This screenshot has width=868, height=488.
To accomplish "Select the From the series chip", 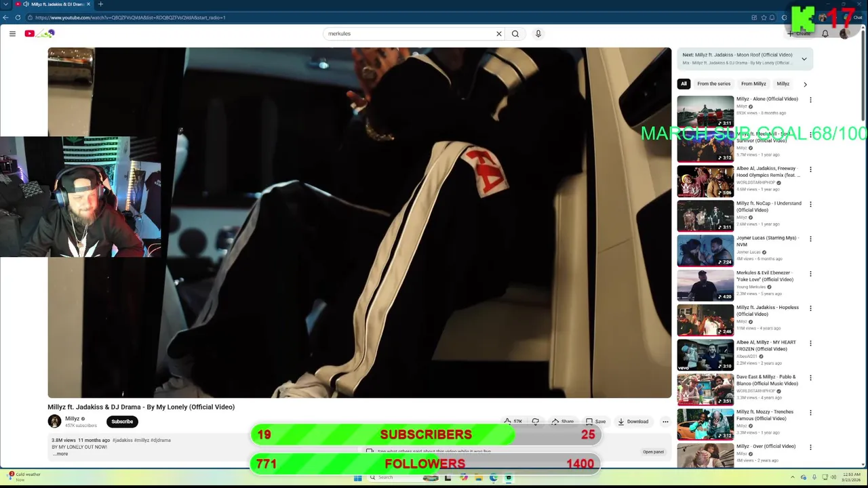I will 713,84.
